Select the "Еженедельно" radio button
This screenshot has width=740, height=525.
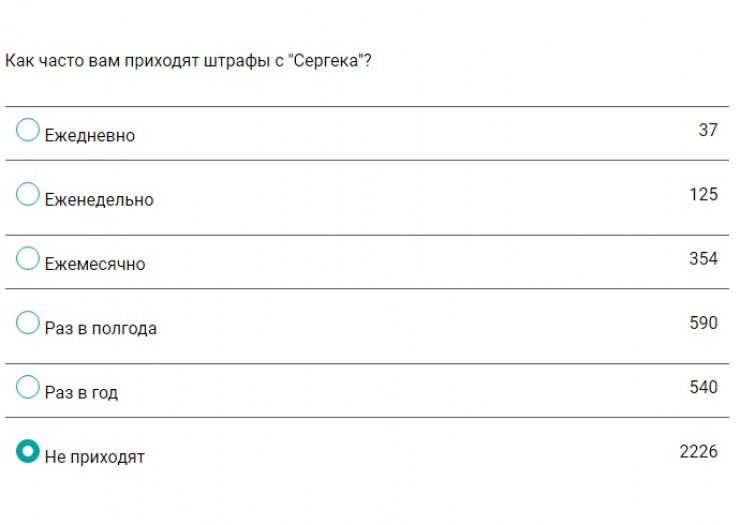[x=28, y=194]
